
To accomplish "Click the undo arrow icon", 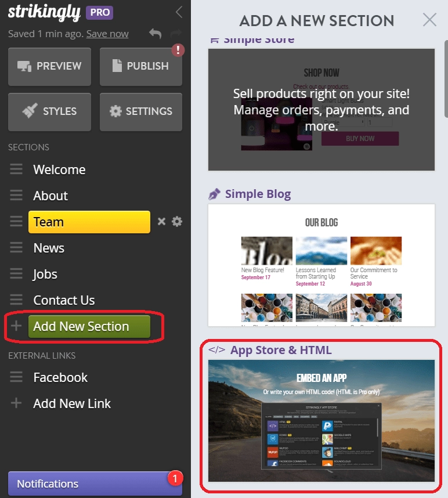I will pyautogui.click(x=156, y=33).
